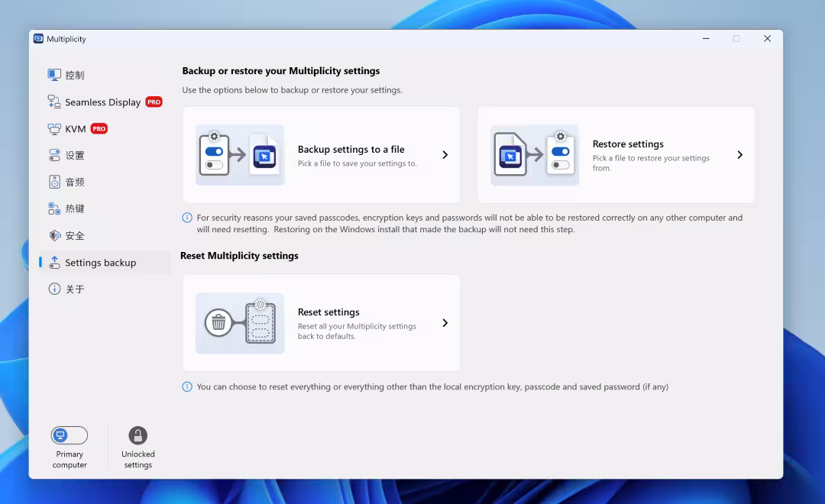Click the Reset settings trash illustration

click(240, 323)
